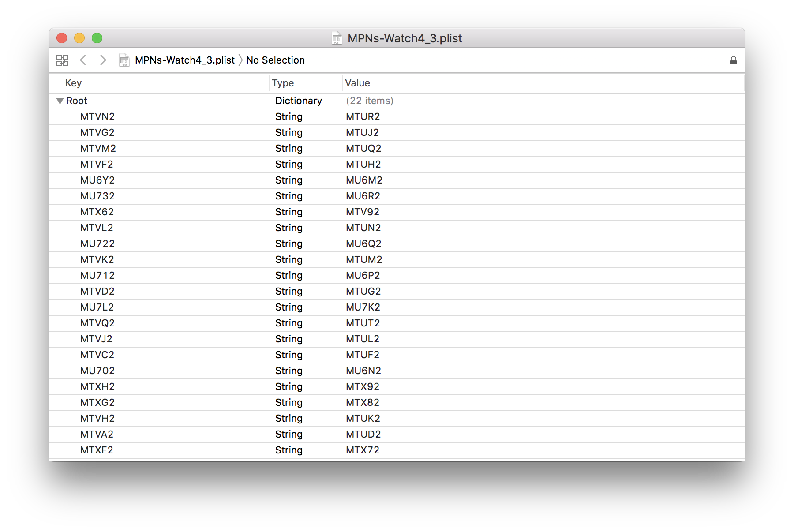Click the Value column header
The width and height of the screenshot is (794, 532).
click(357, 83)
